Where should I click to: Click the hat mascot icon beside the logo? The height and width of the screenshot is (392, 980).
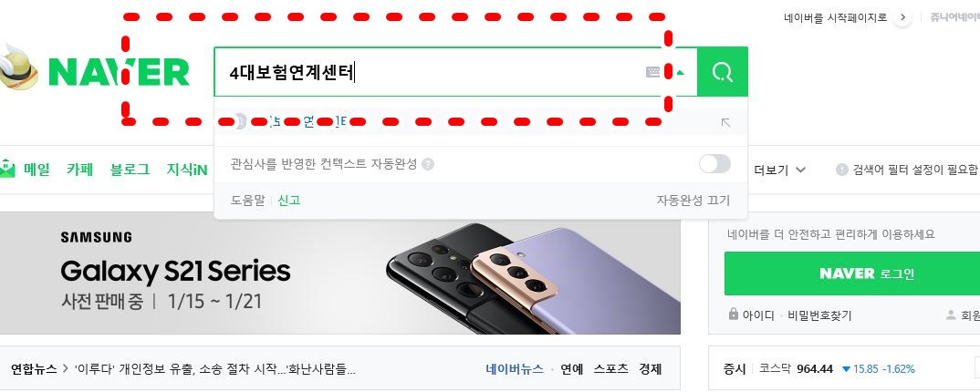pos(17,67)
